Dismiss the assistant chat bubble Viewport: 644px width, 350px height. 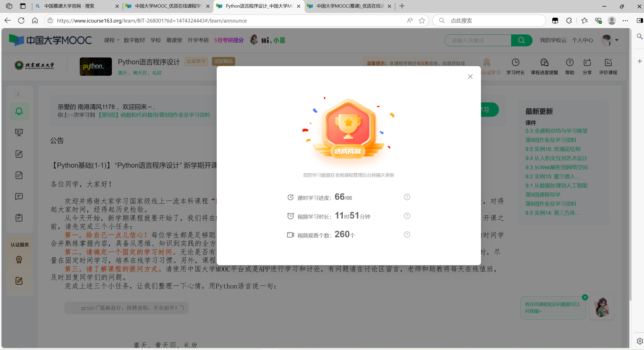[585, 297]
